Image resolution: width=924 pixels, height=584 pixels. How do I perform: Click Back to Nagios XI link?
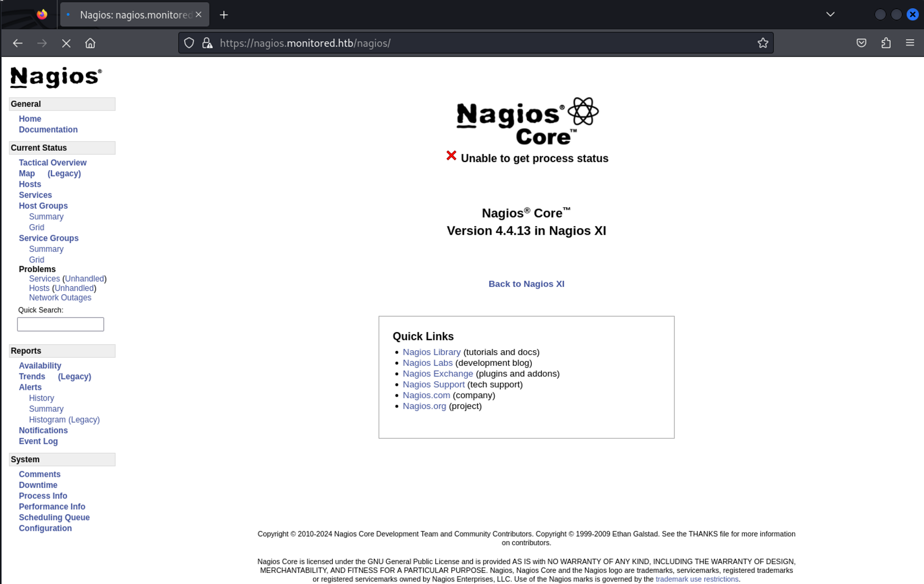526,284
